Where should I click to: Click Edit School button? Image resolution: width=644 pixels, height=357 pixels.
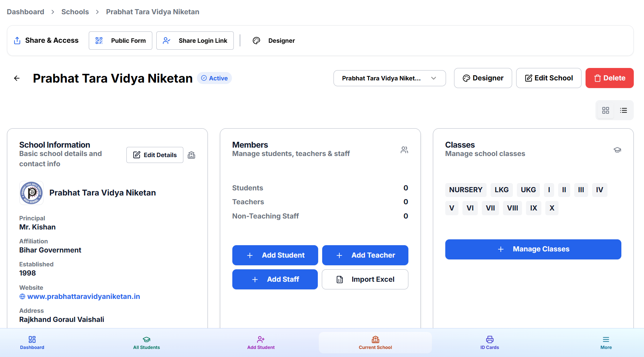(x=549, y=78)
